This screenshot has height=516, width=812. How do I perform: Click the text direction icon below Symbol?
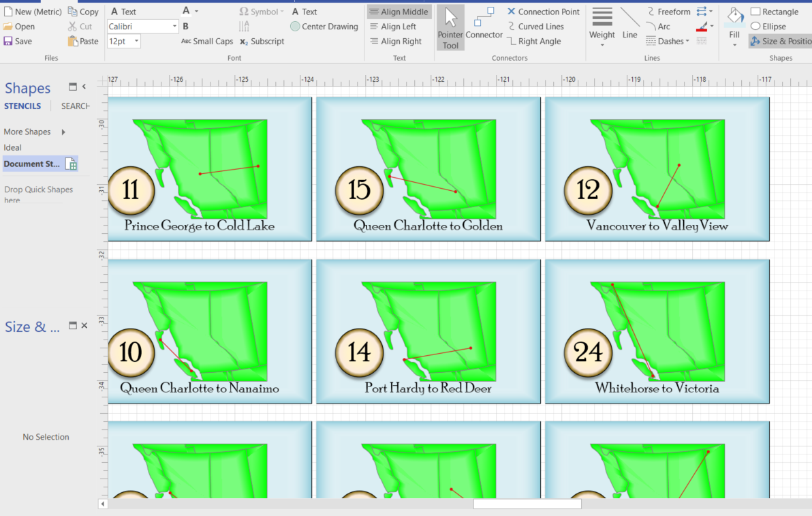244,27
